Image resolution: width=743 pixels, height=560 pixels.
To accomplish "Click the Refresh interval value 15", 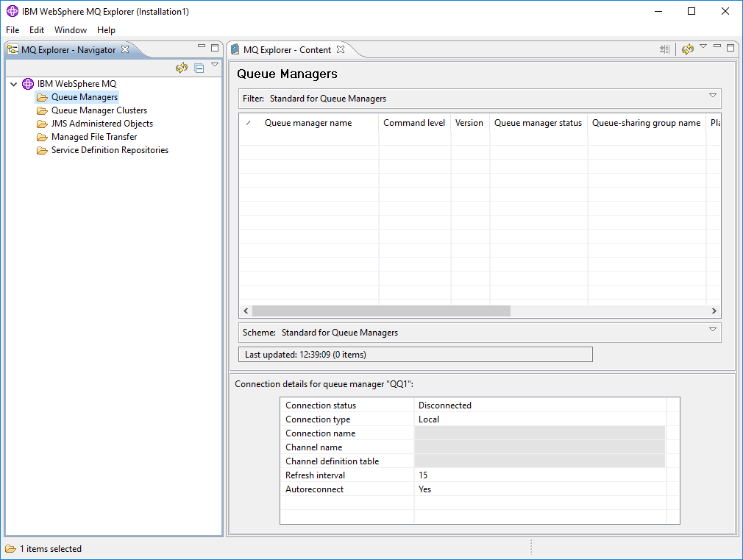I will 423,475.
